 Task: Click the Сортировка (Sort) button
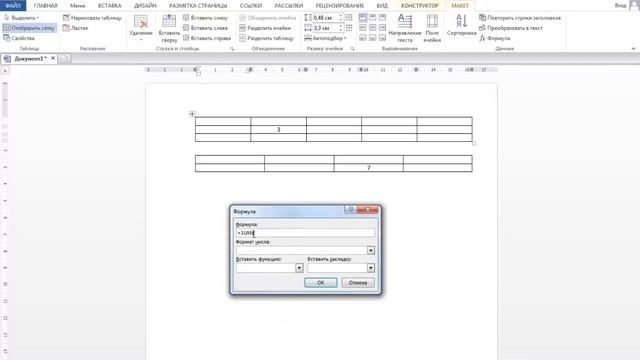(x=461, y=25)
